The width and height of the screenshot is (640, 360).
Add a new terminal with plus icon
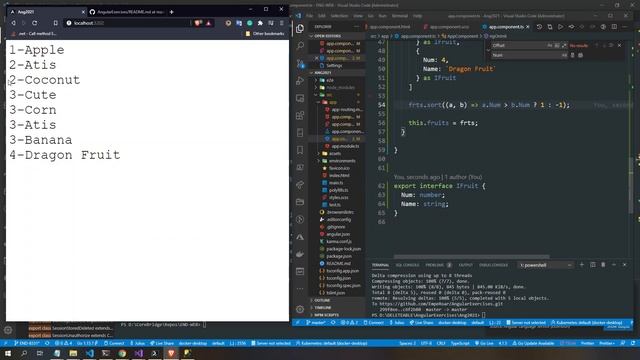pos(582,265)
